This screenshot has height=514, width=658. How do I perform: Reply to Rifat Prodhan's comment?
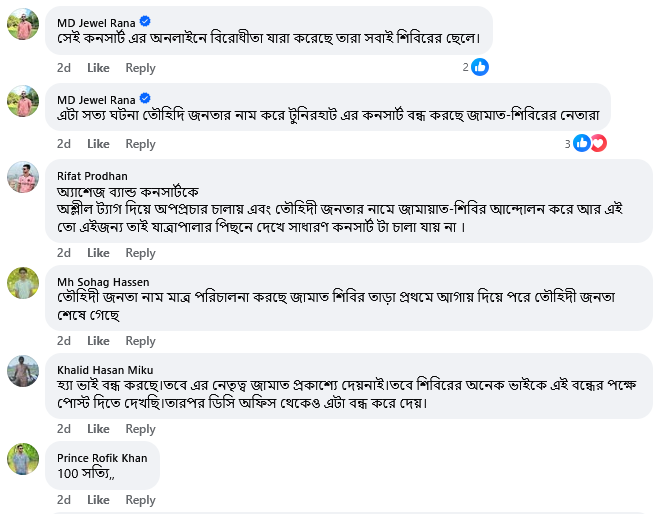click(140, 253)
